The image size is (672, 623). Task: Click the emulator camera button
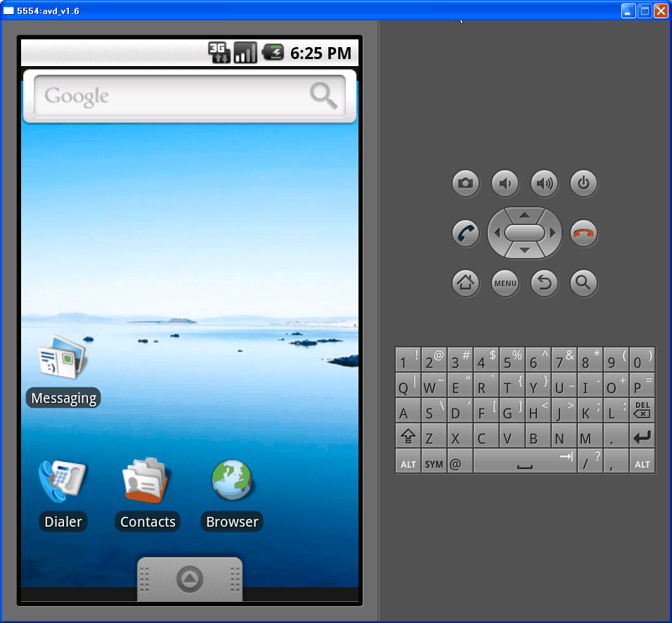click(x=466, y=184)
